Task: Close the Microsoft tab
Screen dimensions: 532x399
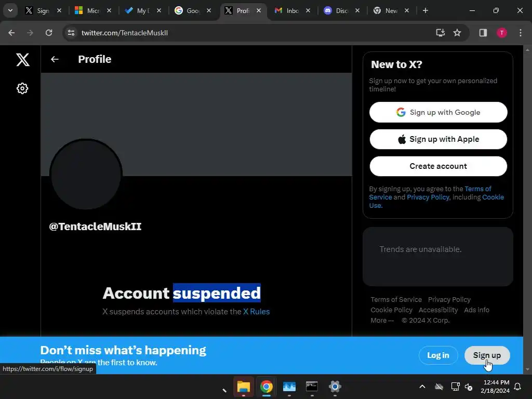Action: click(x=109, y=10)
